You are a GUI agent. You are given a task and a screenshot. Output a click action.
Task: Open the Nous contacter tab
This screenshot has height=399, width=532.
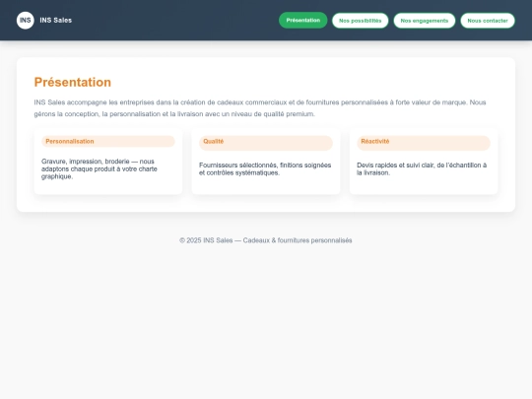point(488,21)
